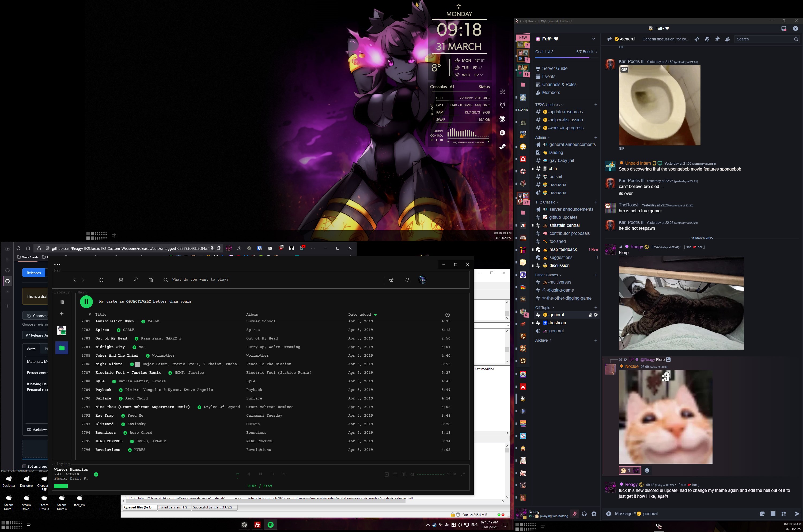The height and width of the screenshot is (532, 803).
Task: Click notification settings bell in Discord header
Action: 707,39
